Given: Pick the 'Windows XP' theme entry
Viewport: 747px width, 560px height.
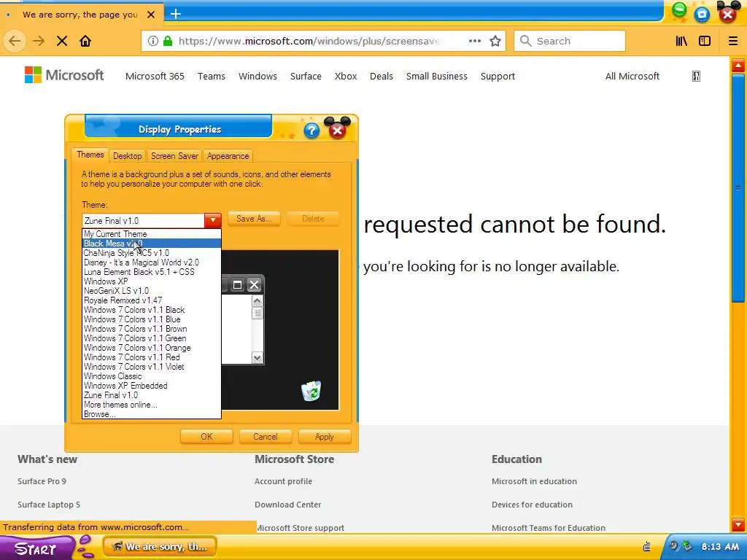Looking at the screenshot, I should [152, 281].
